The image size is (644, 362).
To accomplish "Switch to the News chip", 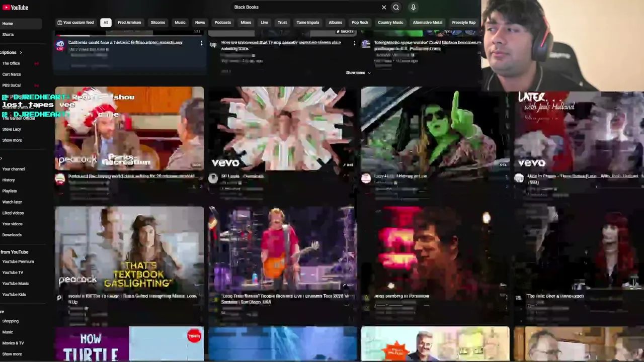I will pyautogui.click(x=200, y=23).
